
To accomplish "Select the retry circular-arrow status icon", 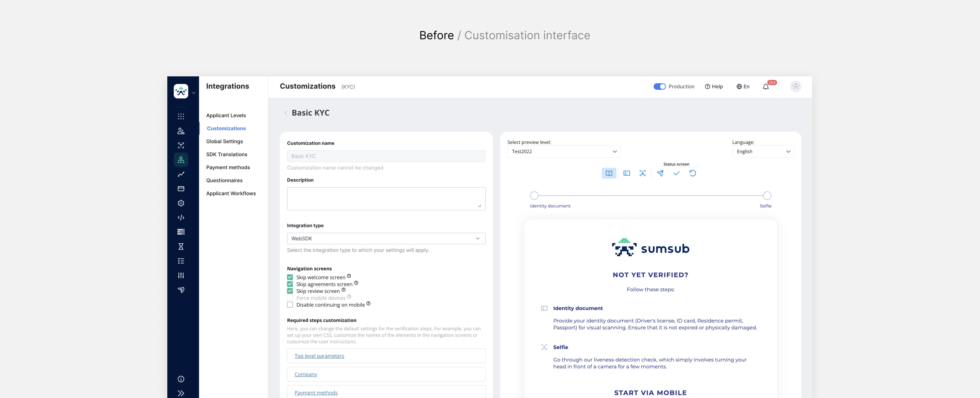I will tap(693, 173).
